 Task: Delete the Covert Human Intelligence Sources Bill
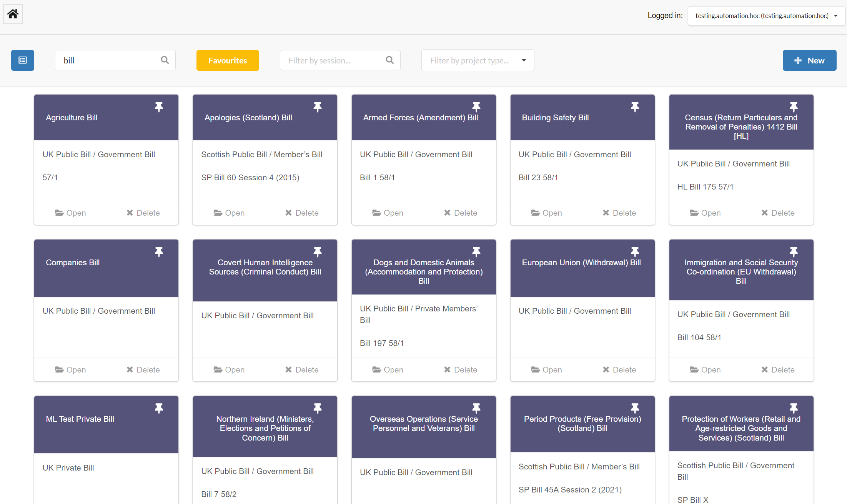click(302, 370)
